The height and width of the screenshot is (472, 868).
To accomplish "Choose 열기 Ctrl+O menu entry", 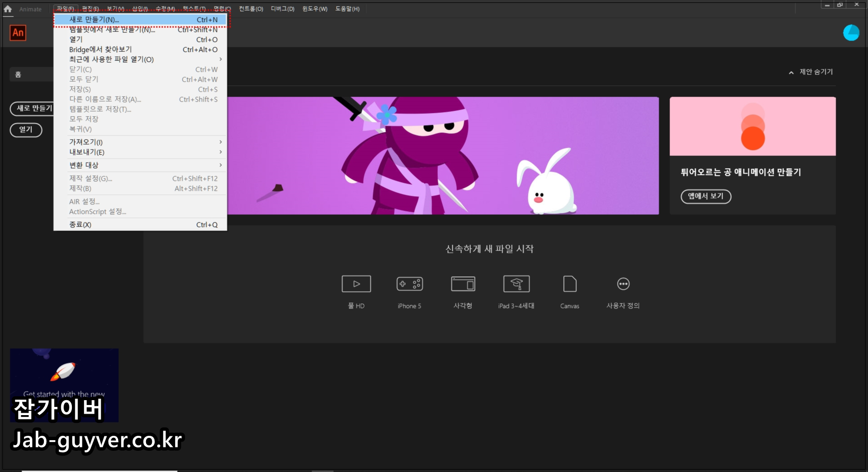I will click(x=140, y=40).
